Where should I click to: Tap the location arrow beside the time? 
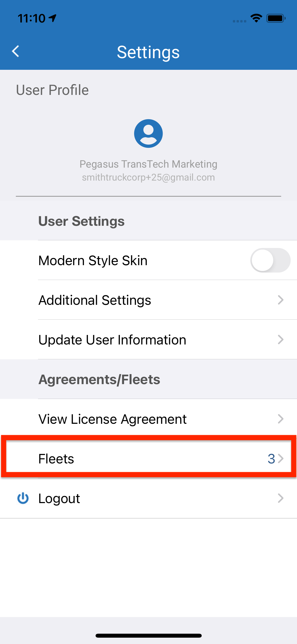pyautogui.click(x=53, y=18)
